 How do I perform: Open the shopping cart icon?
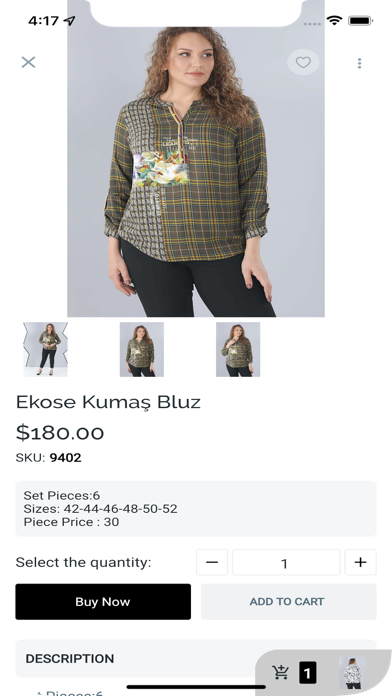coord(281,672)
